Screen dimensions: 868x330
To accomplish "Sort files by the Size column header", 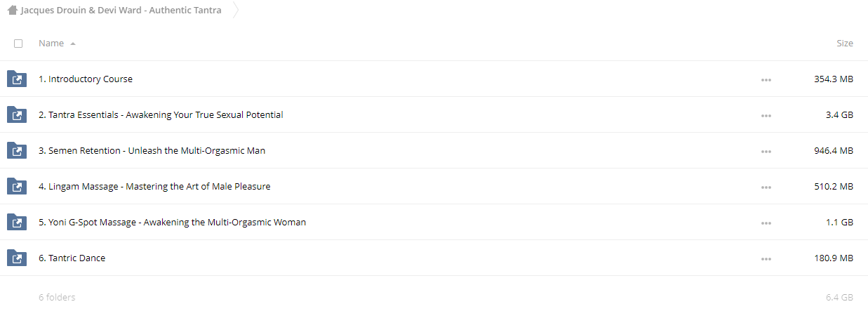I will click(845, 44).
